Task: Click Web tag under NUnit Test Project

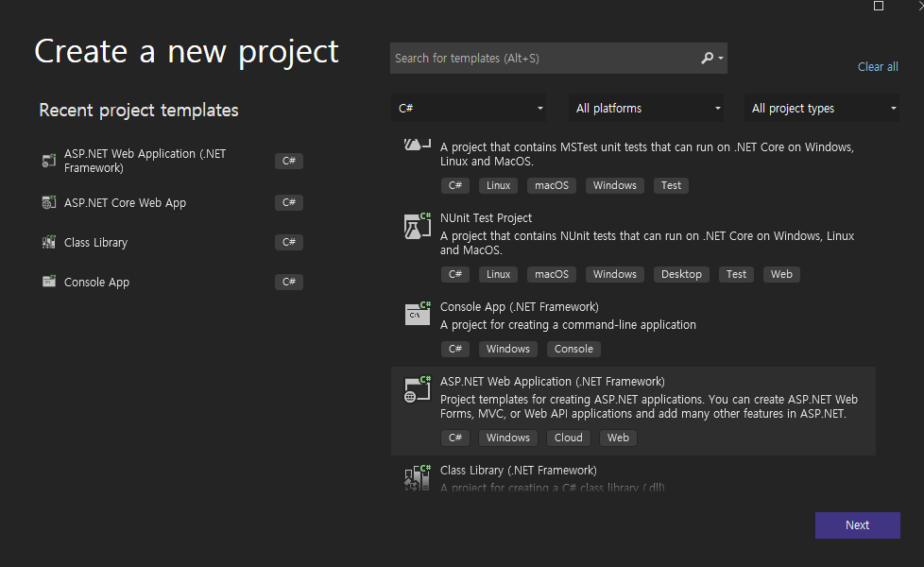Action: [781, 274]
